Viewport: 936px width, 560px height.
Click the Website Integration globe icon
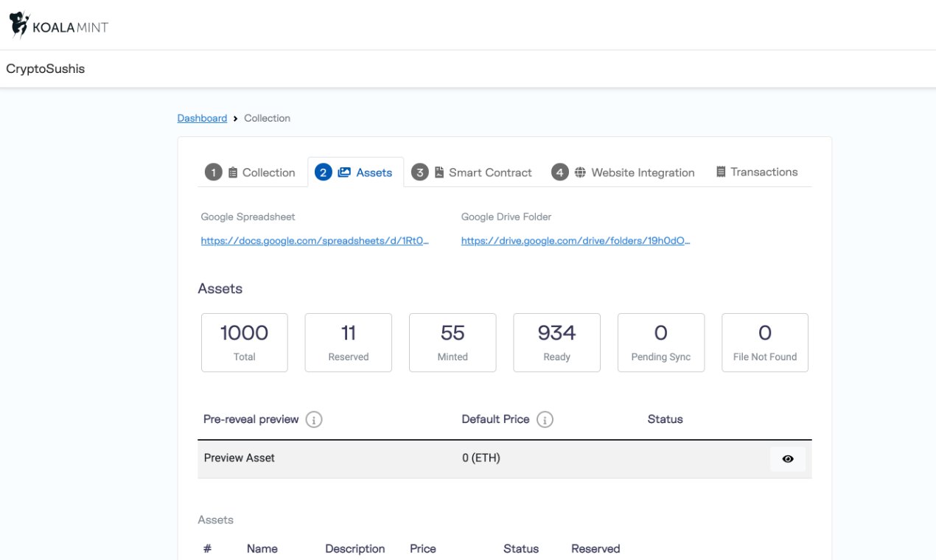click(580, 172)
